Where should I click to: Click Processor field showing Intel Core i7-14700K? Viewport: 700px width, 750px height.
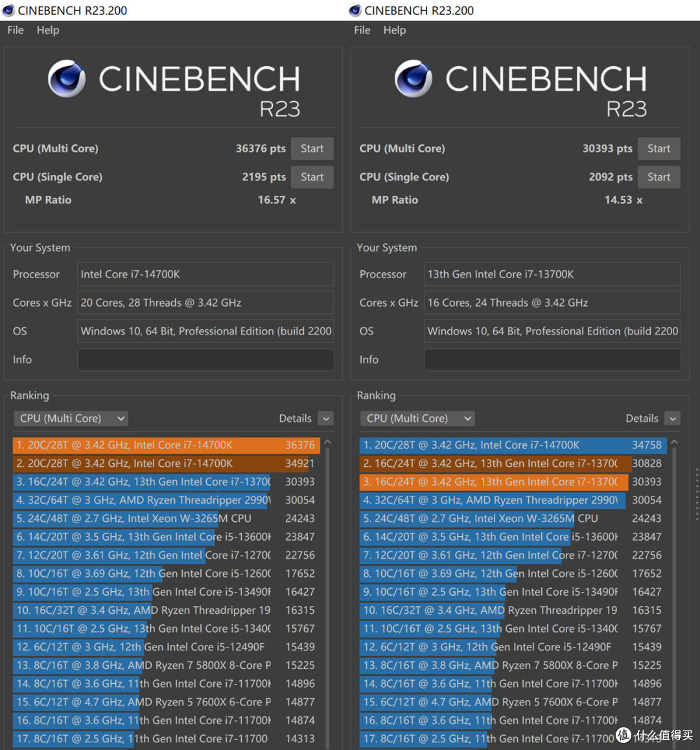pyautogui.click(x=205, y=275)
